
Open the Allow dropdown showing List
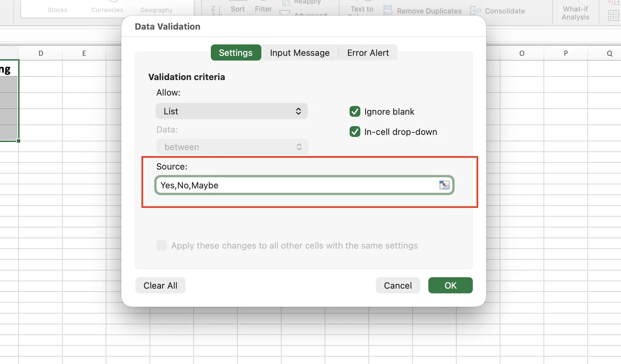click(x=231, y=111)
